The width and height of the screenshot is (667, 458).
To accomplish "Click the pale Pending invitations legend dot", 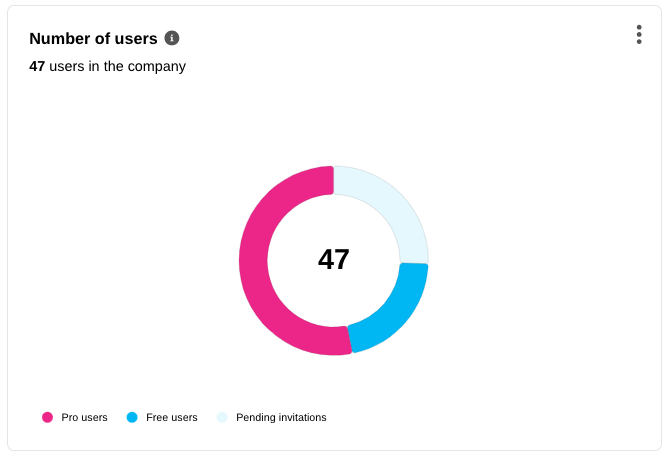I will tap(222, 417).
